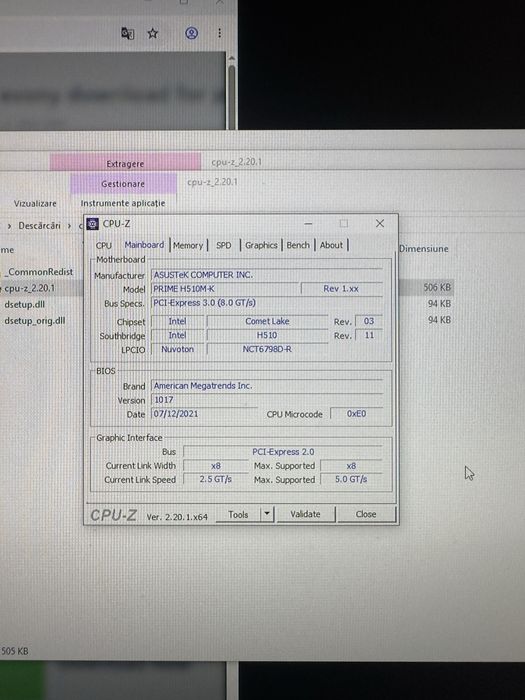
Task: Click the Max. Supported 5.0 GT/s value
Action: (351, 479)
